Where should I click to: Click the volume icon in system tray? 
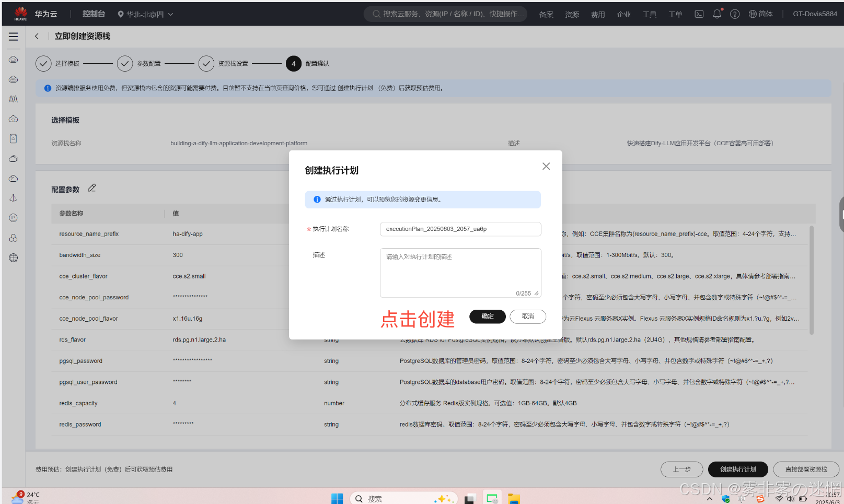tap(790, 499)
